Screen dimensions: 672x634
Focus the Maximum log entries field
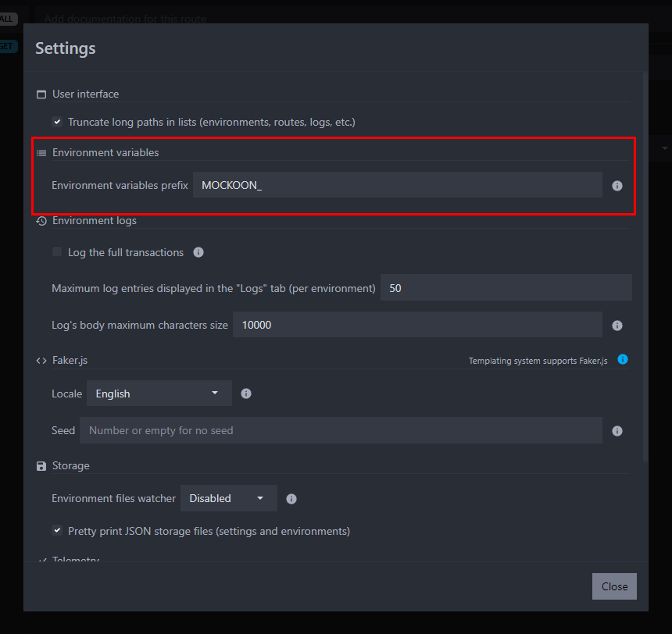click(506, 288)
